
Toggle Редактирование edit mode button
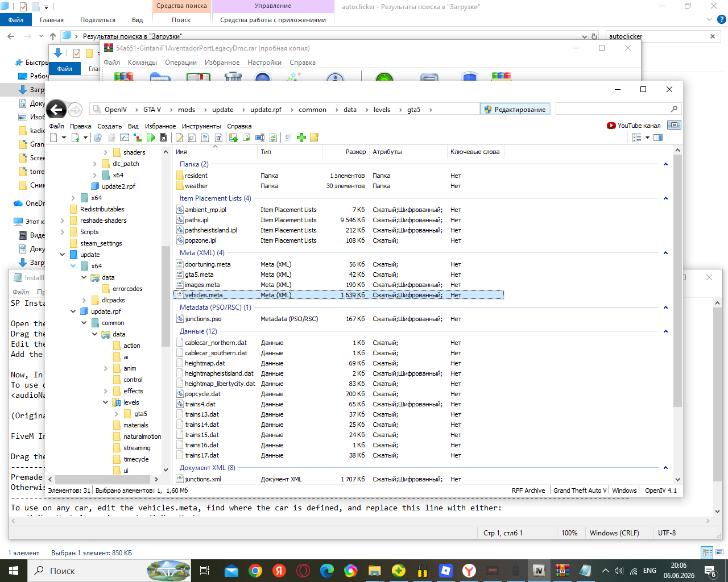pyautogui.click(x=515, y=109)
